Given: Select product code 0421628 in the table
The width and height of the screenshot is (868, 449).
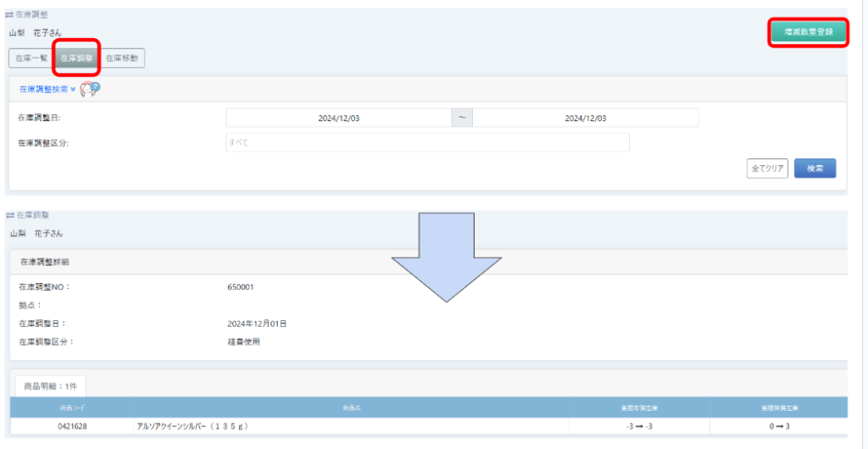Looking at the screenshot, I should [x=72, y=427].
